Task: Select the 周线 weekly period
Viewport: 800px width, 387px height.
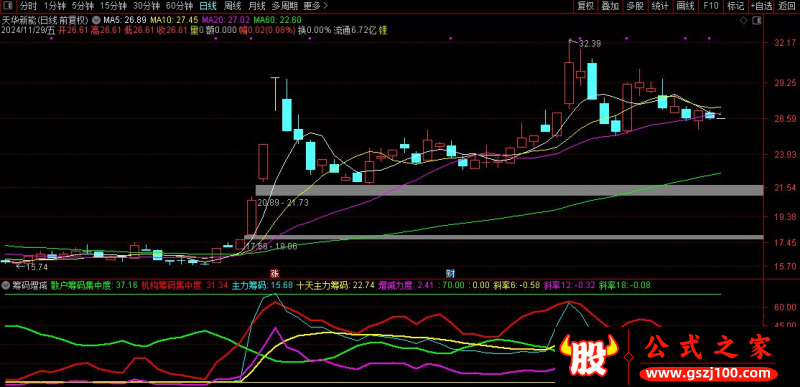Action: pos(232,6)
